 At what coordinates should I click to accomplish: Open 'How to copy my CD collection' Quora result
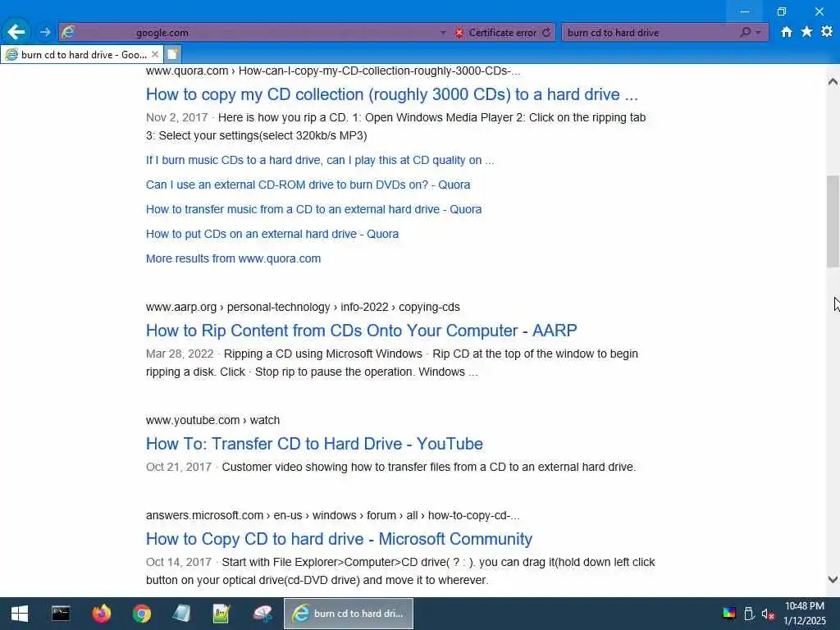391,94
